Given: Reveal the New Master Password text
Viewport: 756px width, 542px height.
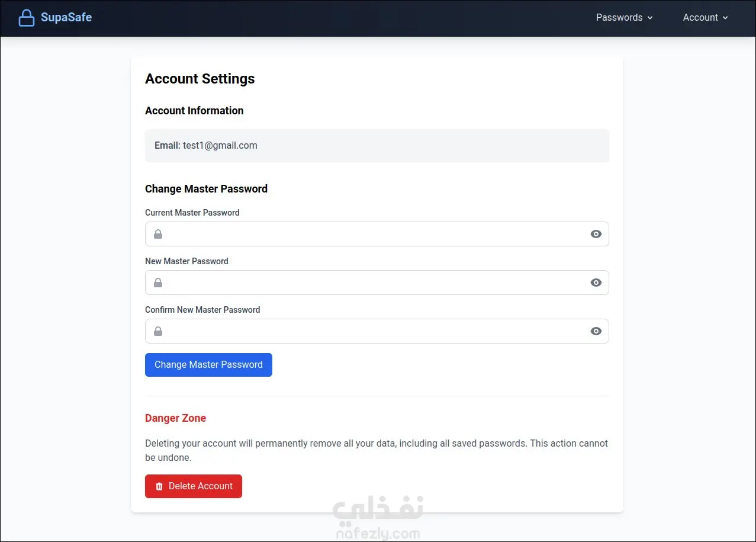Looking at the screenshot, I should (x=596, y=283).
